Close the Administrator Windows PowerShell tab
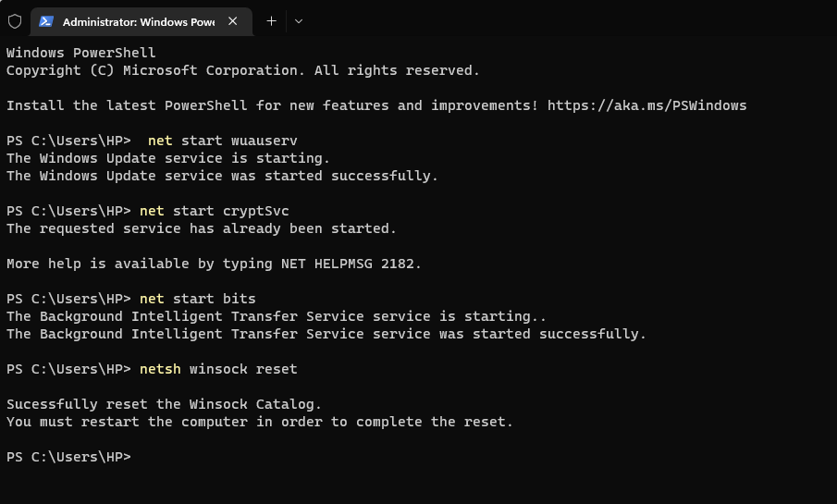 [232, 20]
